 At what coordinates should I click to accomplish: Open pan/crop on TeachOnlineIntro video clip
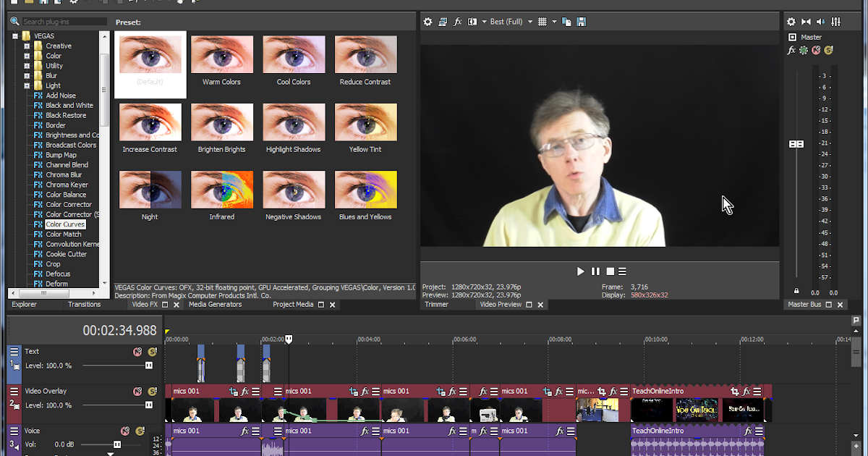pos(736,391)
